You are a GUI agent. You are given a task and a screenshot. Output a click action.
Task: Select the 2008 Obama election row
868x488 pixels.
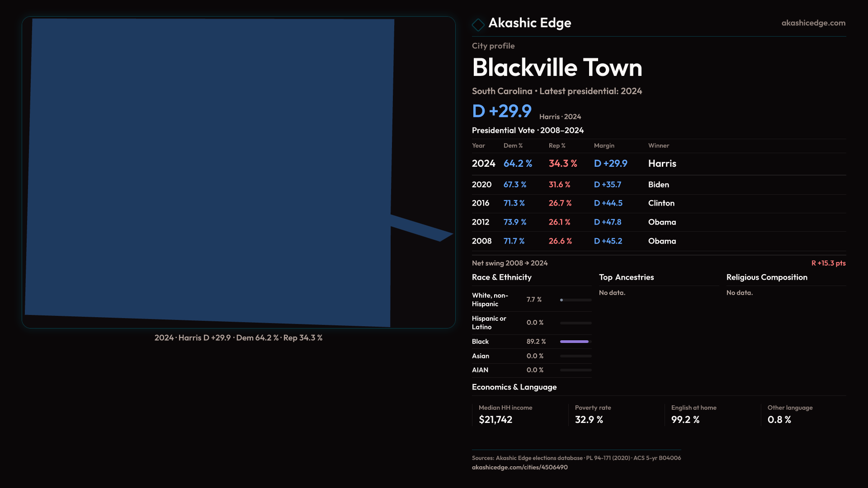[x=658, y=241]
